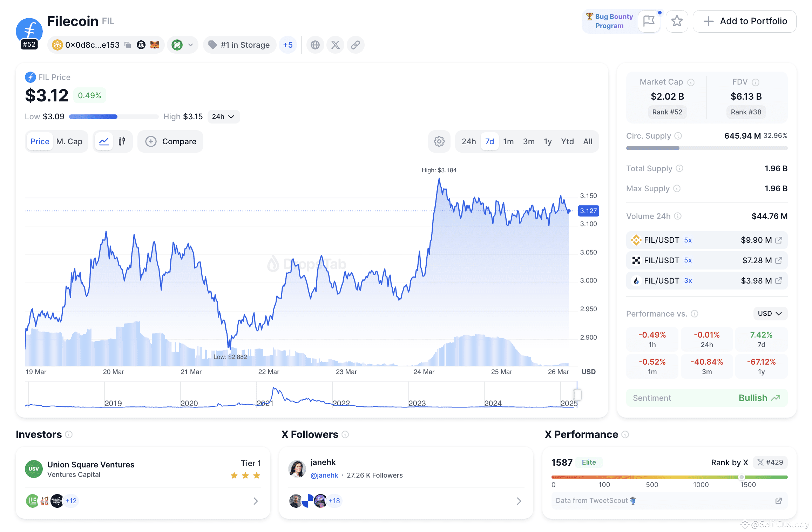Show M. Cap on the chart
The height and width of the screenshot is (532, 812).
(69, 141)
